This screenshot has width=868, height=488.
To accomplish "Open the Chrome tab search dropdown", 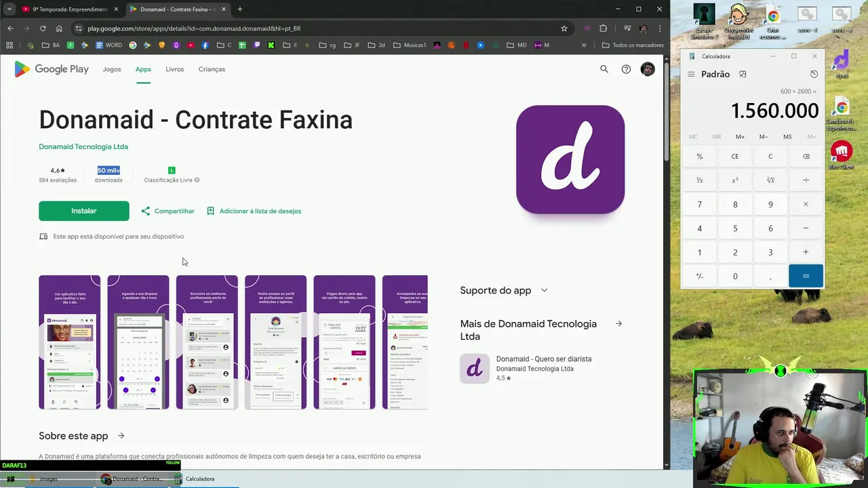I will pyautogui.click(x=9, y=9).
